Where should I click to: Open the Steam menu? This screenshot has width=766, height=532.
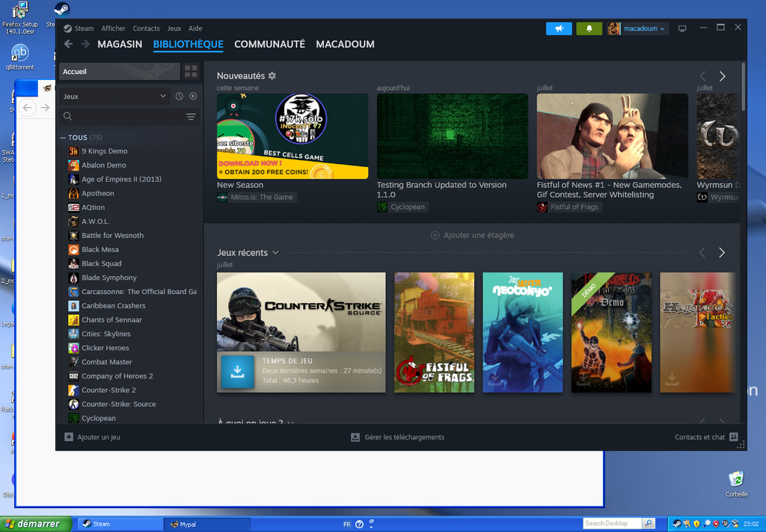(84, 28)
